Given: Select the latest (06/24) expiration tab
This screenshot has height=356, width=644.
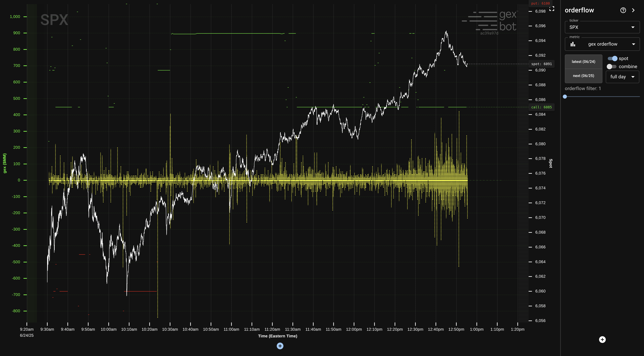Looking at the screenshot, I should click(x=583, y=62).
